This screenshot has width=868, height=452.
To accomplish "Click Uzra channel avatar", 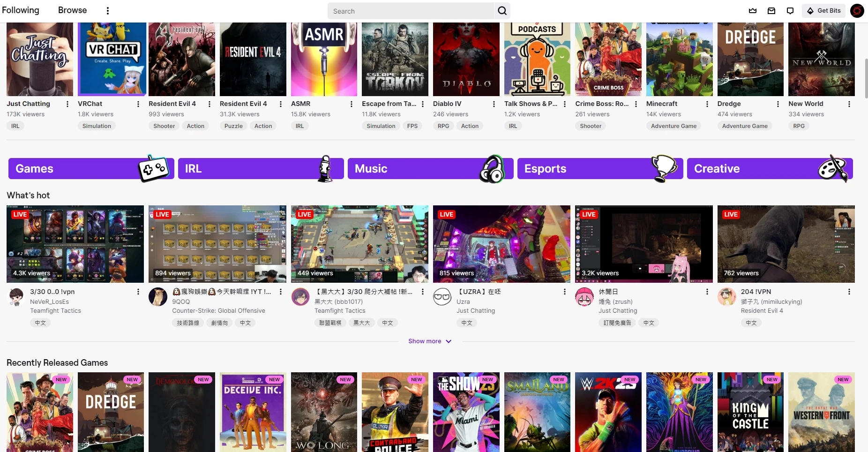I will point(442,297).
